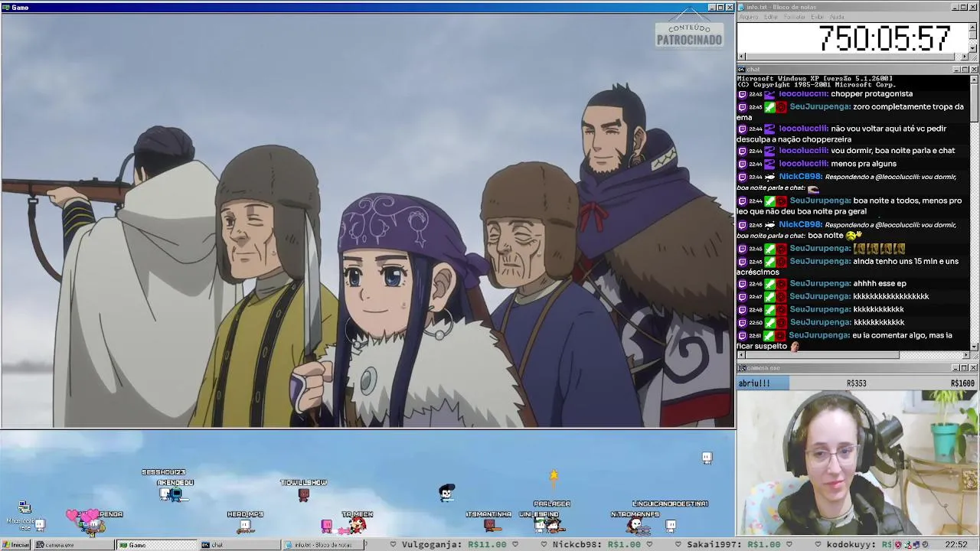Screen dimensions: 980x551
Task: Minimize the Game window
Action: 711,7
